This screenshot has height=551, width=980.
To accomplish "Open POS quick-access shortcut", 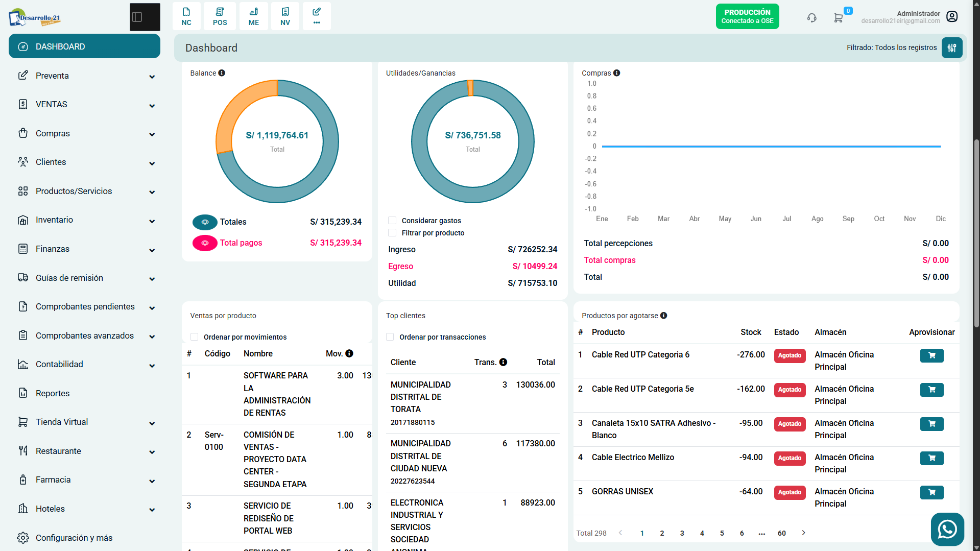I will pos(220,16).
